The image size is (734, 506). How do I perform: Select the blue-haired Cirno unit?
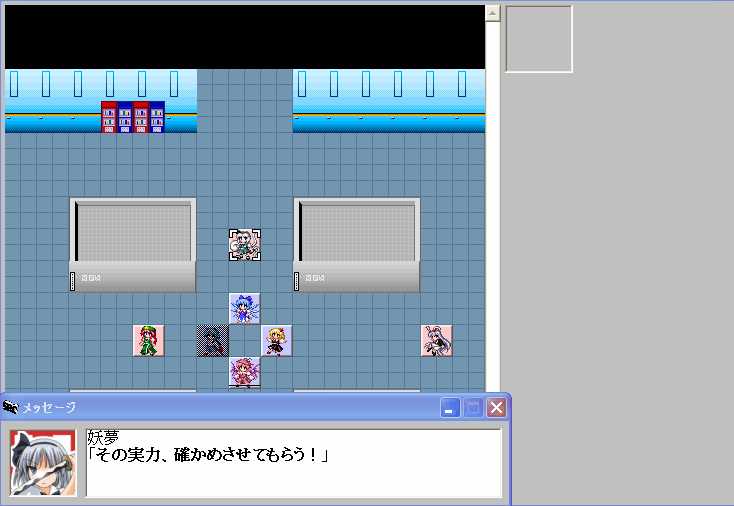[x=245, y=309]
